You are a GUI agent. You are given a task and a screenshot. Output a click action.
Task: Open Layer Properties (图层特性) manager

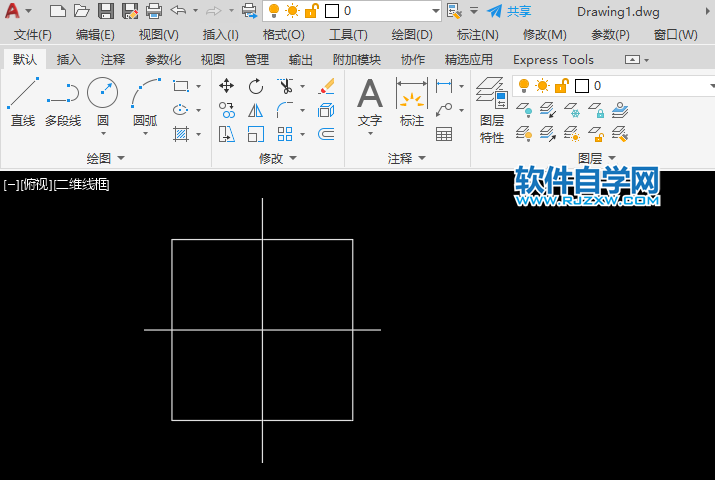pos(492,110)
